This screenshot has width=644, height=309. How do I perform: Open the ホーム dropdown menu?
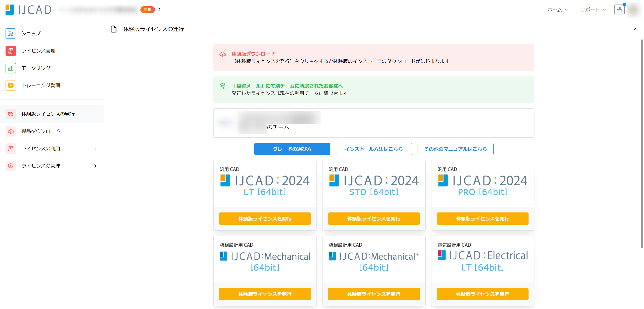point(557,10)
